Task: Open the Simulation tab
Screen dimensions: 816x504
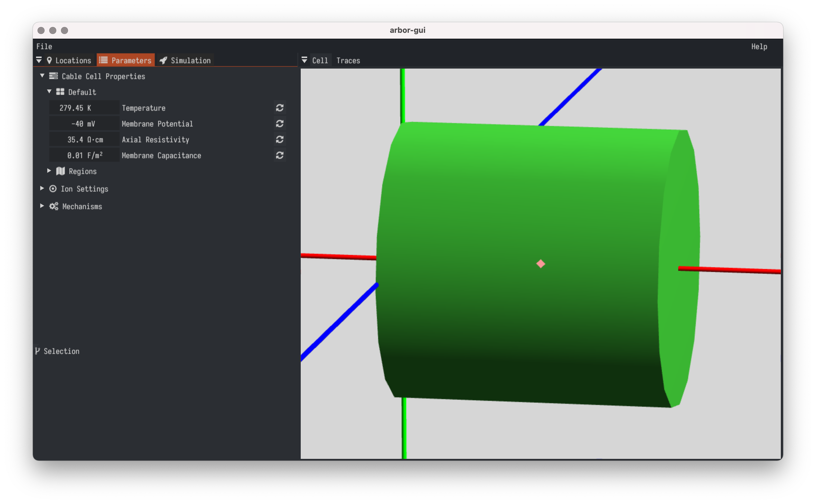Action: pos(185,60)
